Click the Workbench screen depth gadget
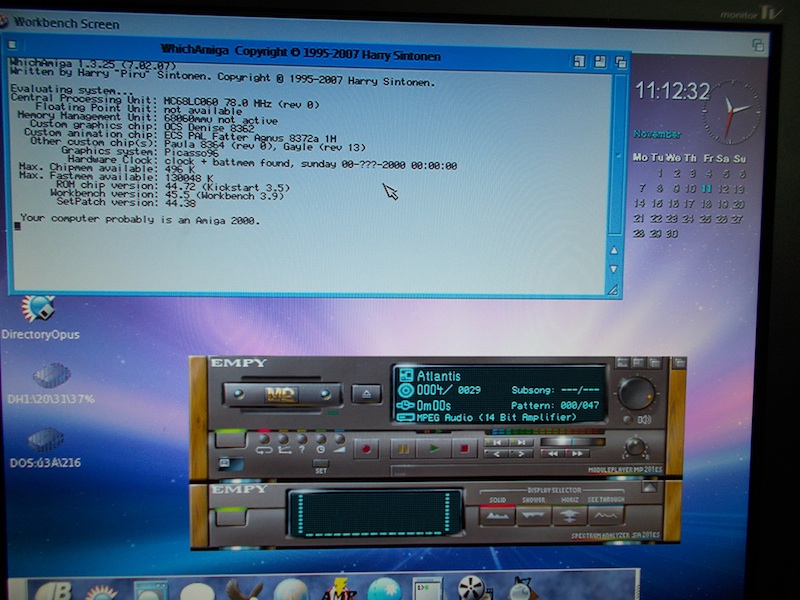800x600 pixels. coord(759,46)
